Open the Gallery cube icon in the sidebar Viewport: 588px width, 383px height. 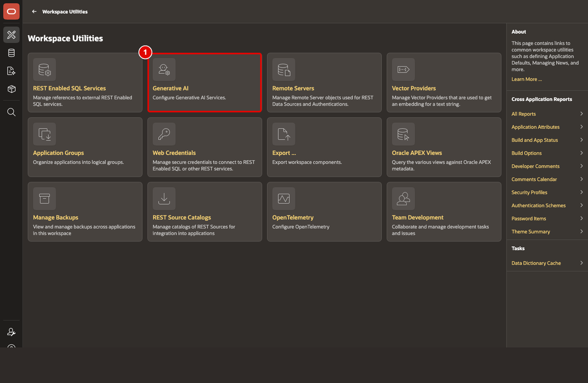(11, 89)
